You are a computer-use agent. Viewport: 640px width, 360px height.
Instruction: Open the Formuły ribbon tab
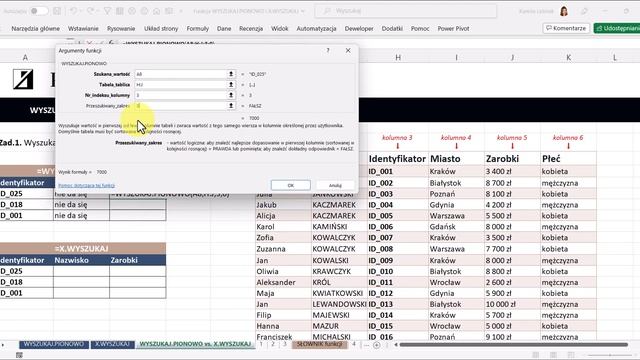pyautogui.click(x=198, y=29)
